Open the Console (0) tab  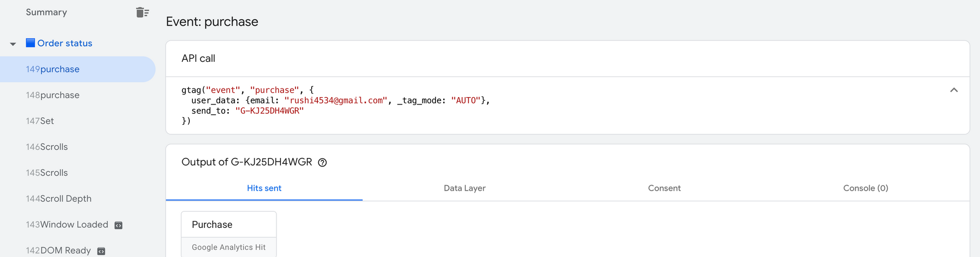[x=865, y=188]
